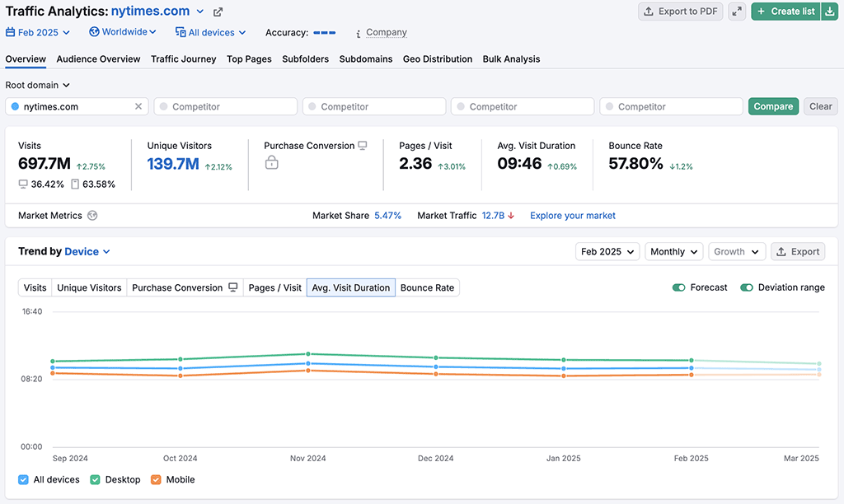Select the Unique Visitors chart metric tab
Screen dimensions: 844x504
pos(89,287)
